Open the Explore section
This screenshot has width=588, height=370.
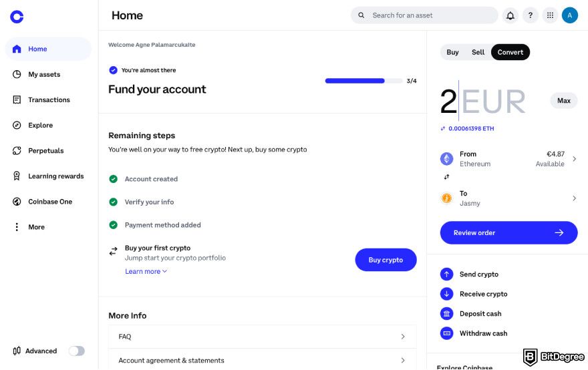(40, 125)
